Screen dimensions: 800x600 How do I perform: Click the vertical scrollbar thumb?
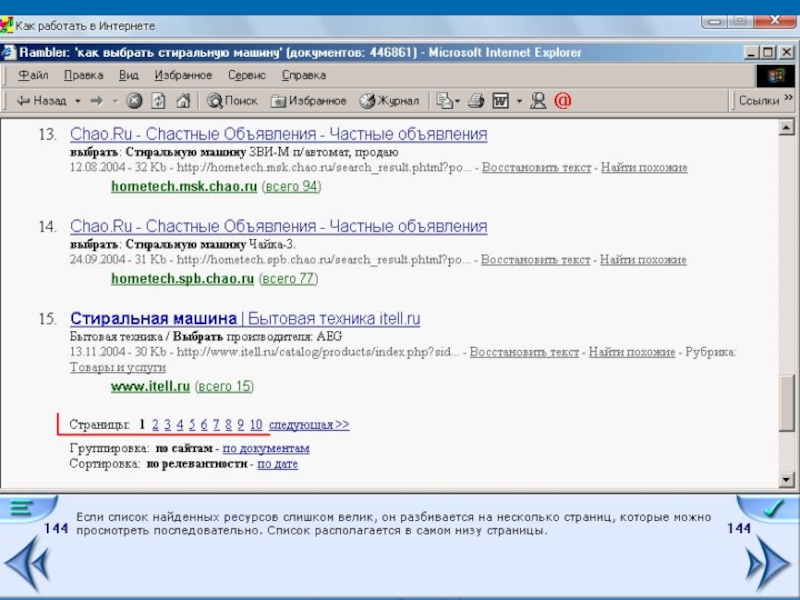(786, 404)
